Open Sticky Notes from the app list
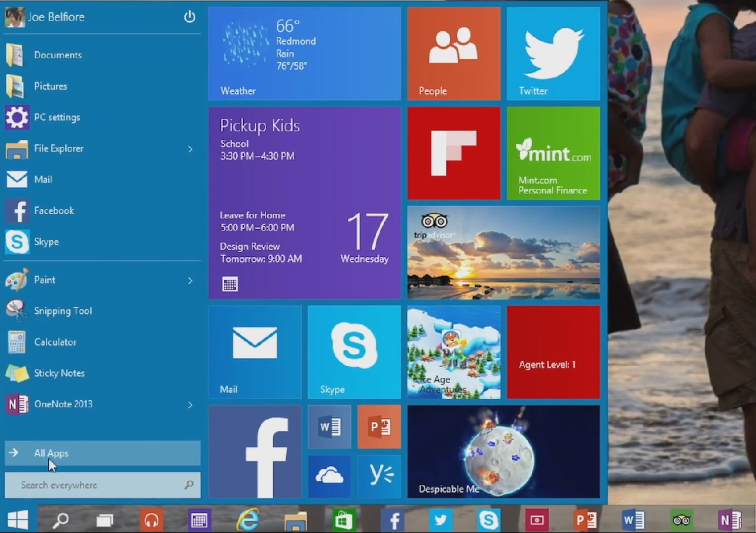Image resolution: width=756 pixels, height=533 pixels. (x=59, y=373)
